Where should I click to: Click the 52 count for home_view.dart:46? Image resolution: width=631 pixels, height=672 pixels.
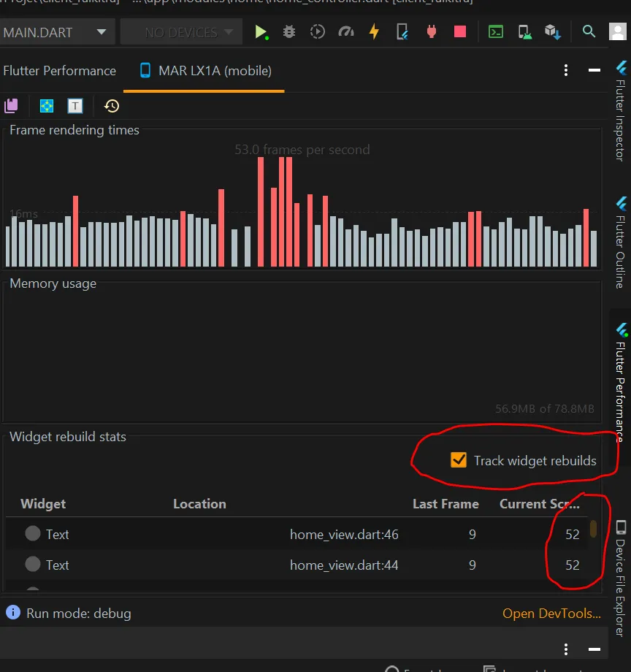[573, 535]
